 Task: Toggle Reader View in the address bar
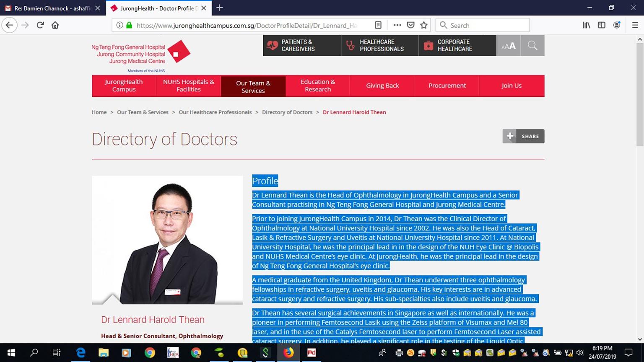tap(378, 25)
